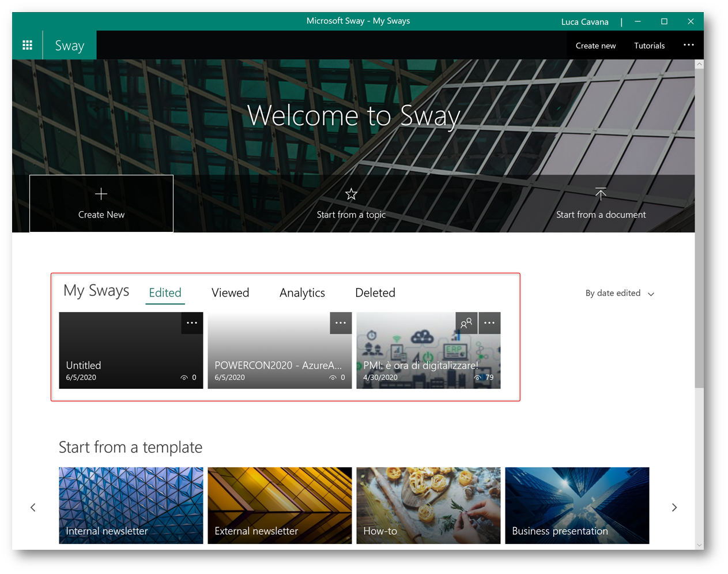Click the view count eye on Untitled card
The height and width of the screenshot is (574, 728).
click(184, 378)
